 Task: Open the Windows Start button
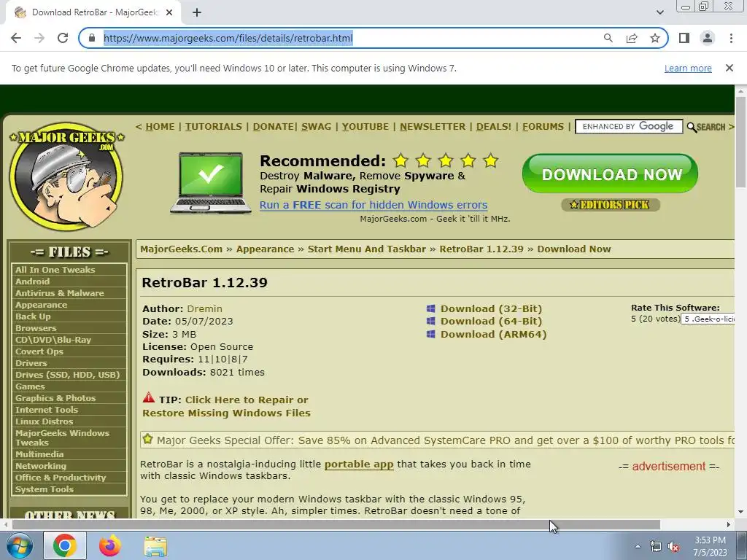(x=19, y=545)
